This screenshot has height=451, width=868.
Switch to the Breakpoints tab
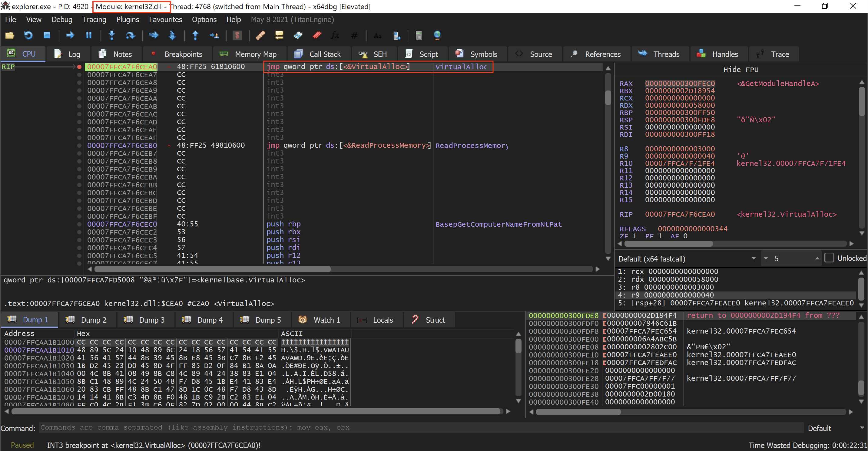point(177,54)
